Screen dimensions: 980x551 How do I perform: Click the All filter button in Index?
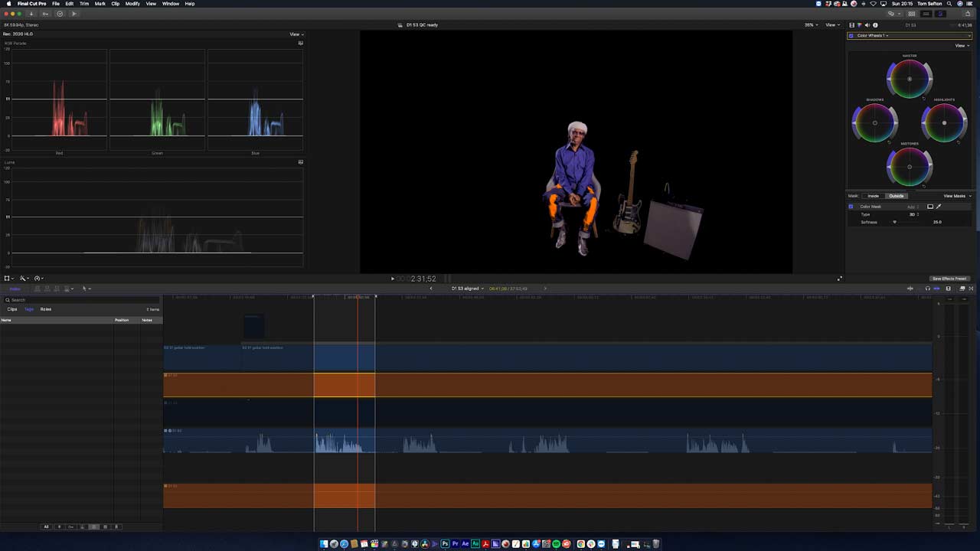tap(46, 527)
